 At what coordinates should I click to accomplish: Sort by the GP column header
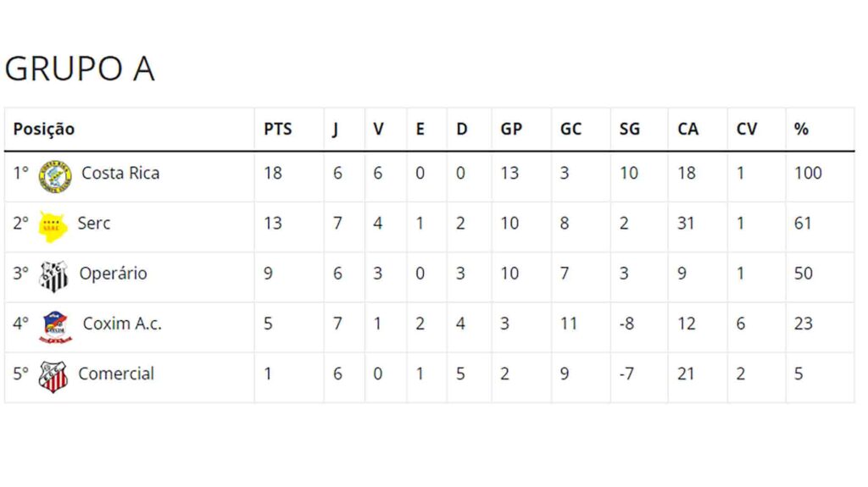point(511,130)
